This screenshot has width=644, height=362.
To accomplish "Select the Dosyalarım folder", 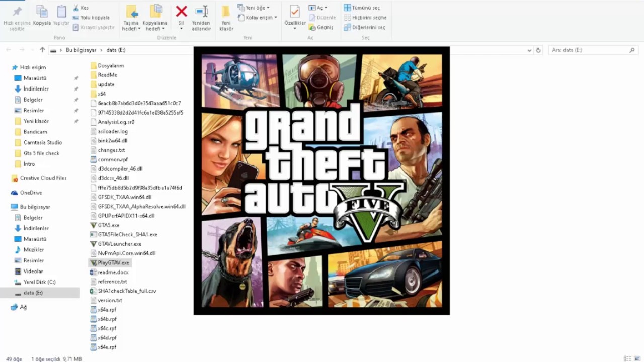I will point(111,66).
